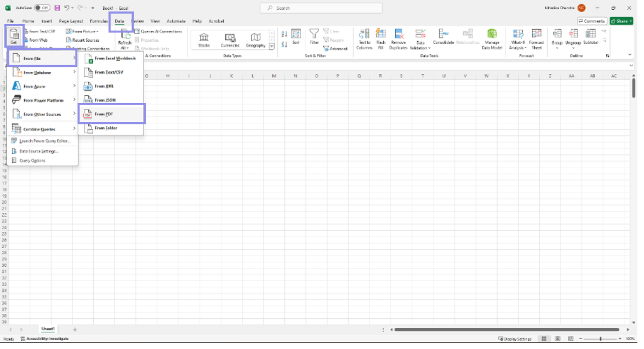
Task: Choose From XML in the submenu
Action: tap(112, 87)
